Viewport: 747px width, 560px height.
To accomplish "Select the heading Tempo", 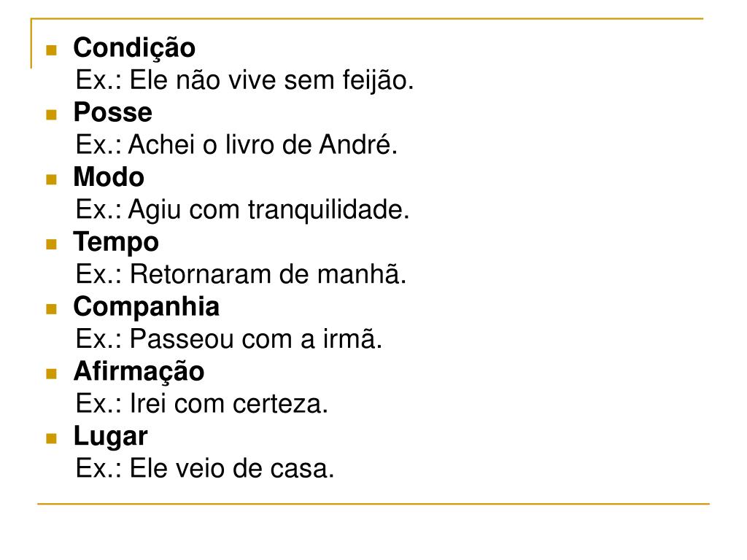I will (116, 243).
